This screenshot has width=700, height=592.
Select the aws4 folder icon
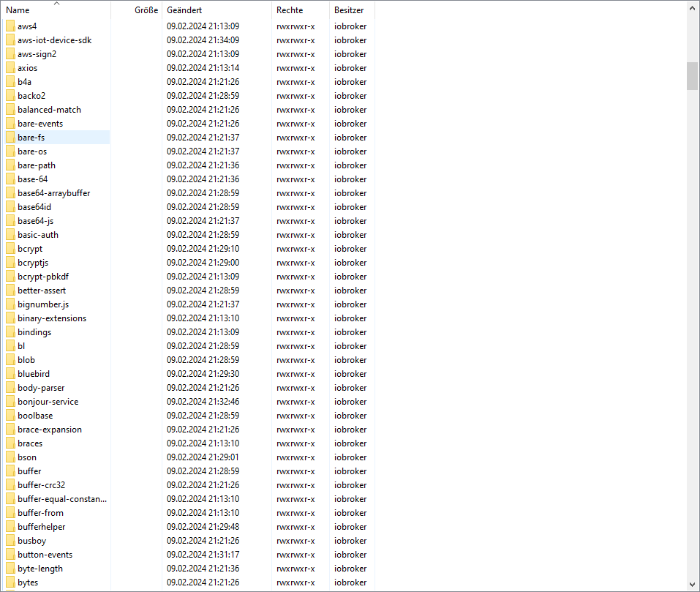pos(11,26)
